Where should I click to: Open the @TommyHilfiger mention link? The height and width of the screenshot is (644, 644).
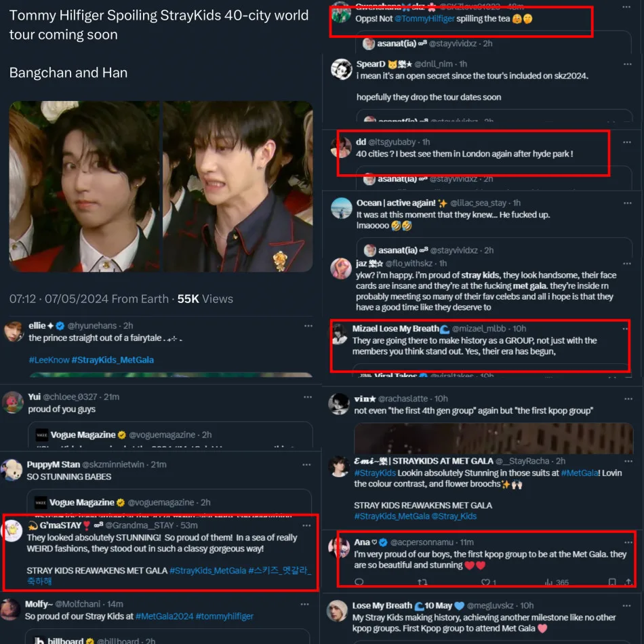pos(424,18)
